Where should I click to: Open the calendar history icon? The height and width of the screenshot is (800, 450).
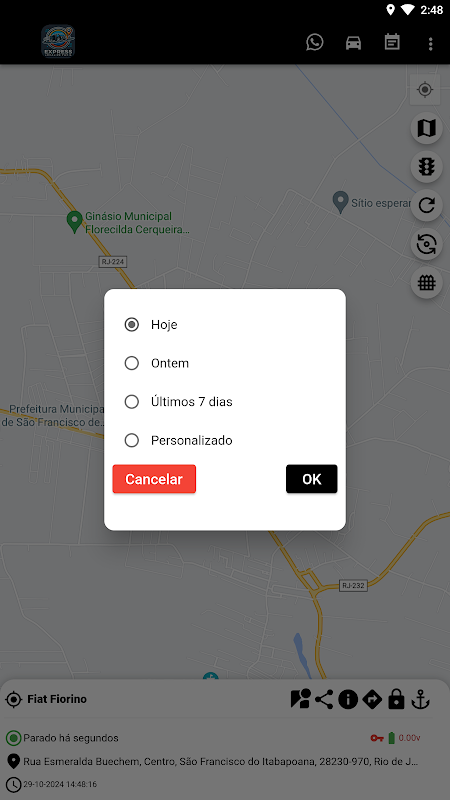coord(392,42)
